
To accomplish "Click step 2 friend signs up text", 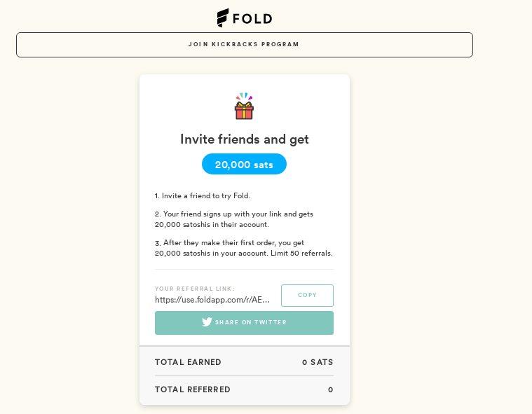I will point(234,219).
